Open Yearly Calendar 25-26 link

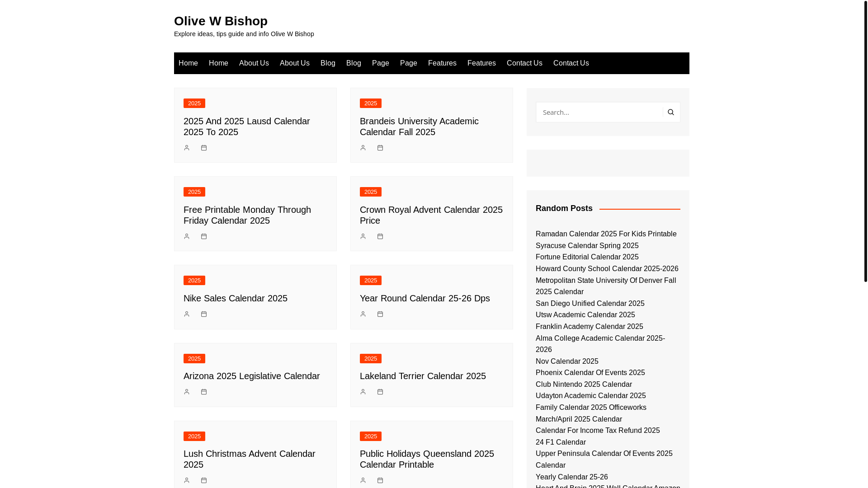click(572, 477)
